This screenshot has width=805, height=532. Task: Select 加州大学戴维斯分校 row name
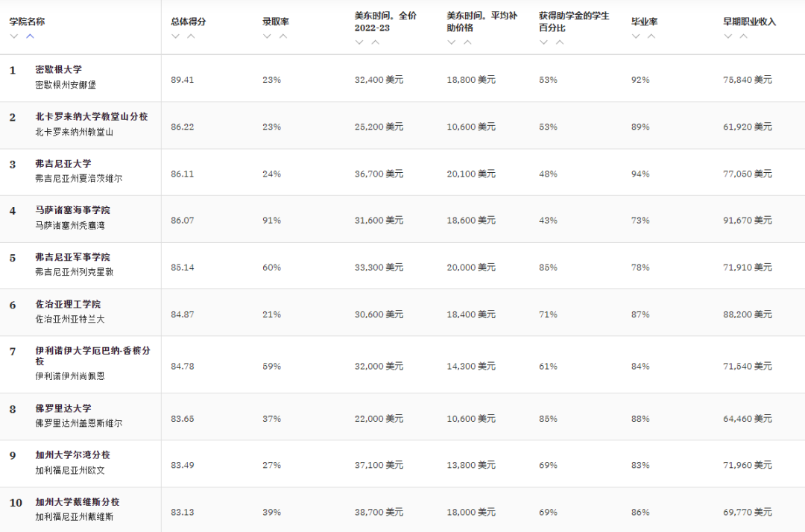(78, 502)
